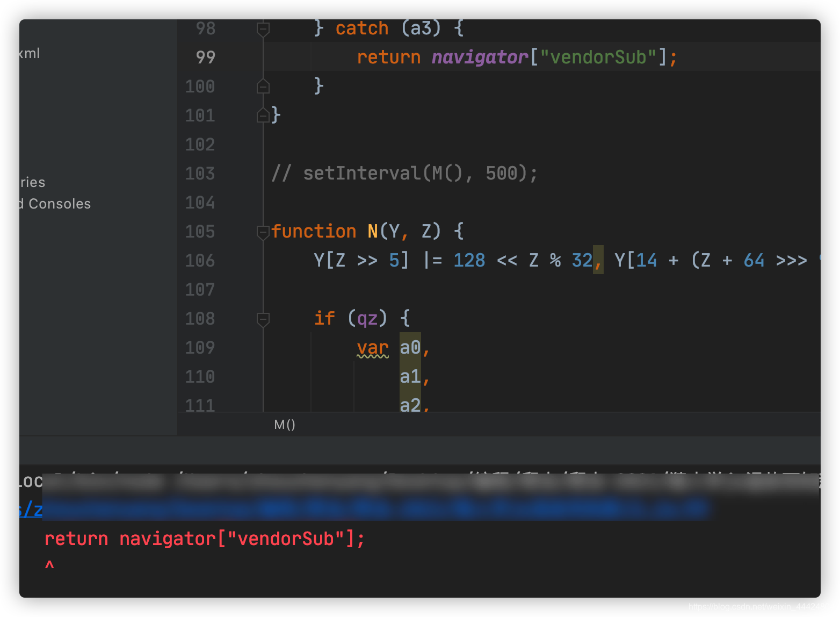Toggle the fold marker at line 101

coord(263,115)
